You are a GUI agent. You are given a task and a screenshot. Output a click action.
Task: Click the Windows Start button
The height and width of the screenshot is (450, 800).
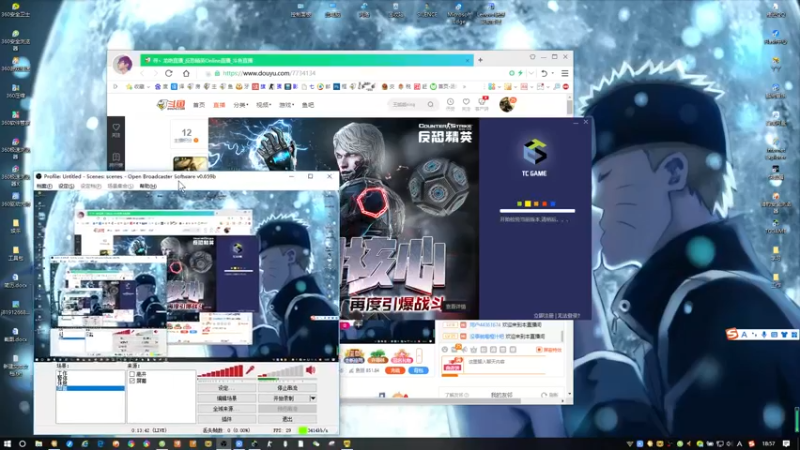7,444
